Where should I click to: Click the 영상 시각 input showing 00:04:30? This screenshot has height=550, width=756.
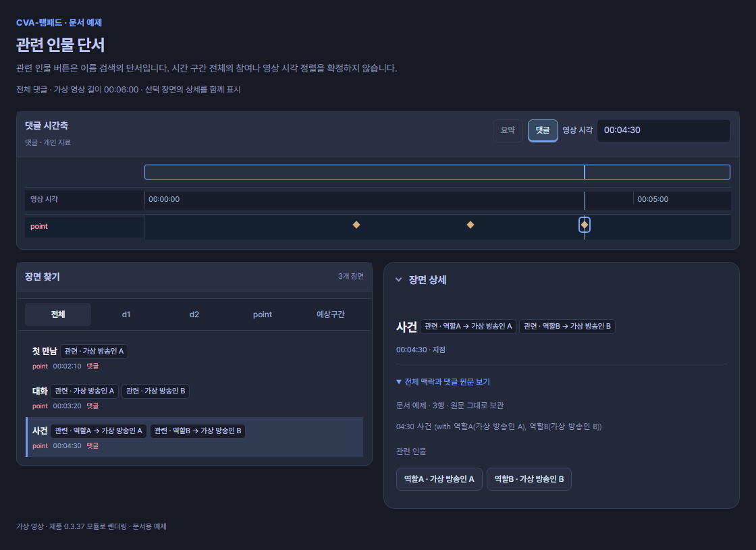click(x=664, y=130)
